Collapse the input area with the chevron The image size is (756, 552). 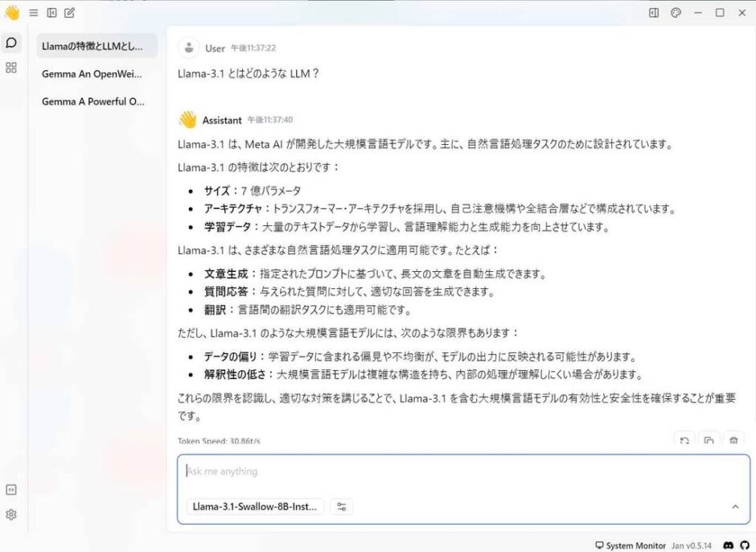point(734,507)
